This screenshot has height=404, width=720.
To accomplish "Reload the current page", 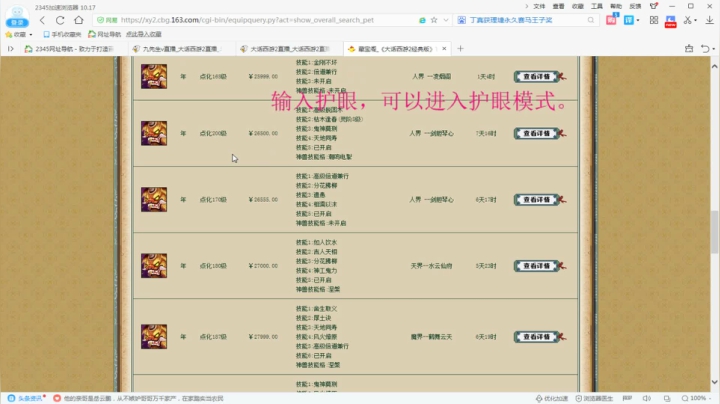I will coord(60,20).
